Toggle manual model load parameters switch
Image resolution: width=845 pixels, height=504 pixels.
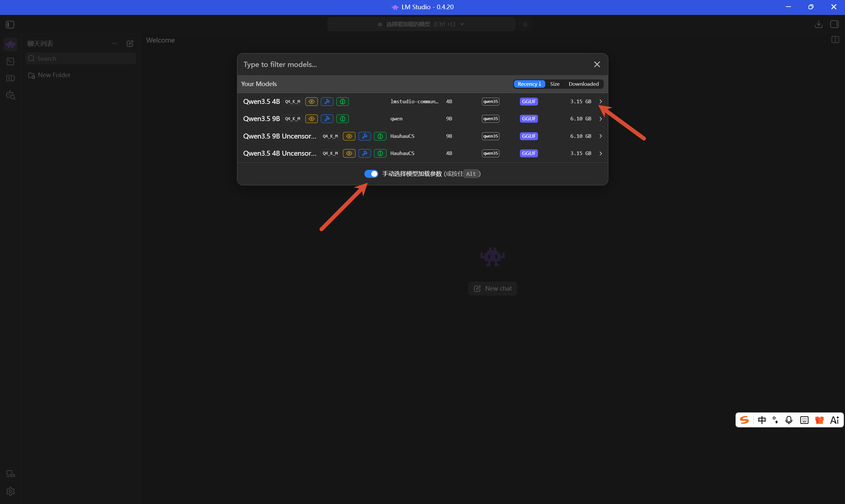[x=371, y=174]
